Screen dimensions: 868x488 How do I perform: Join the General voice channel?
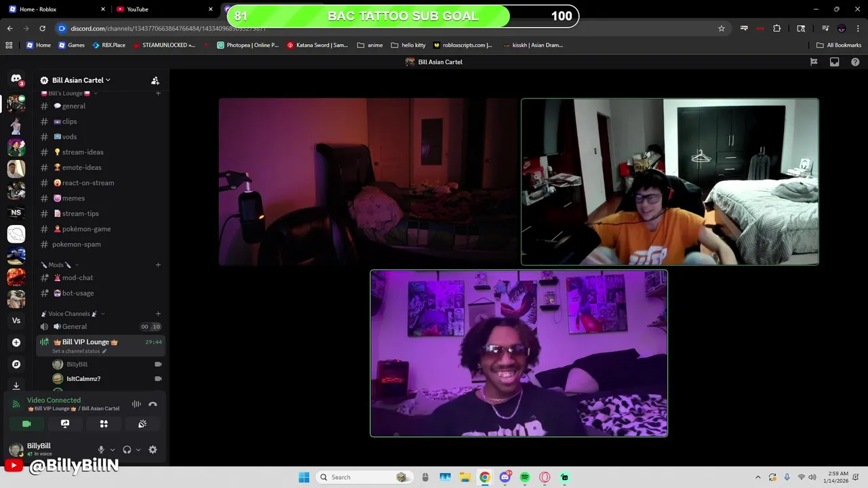click(x=100, y=327)
